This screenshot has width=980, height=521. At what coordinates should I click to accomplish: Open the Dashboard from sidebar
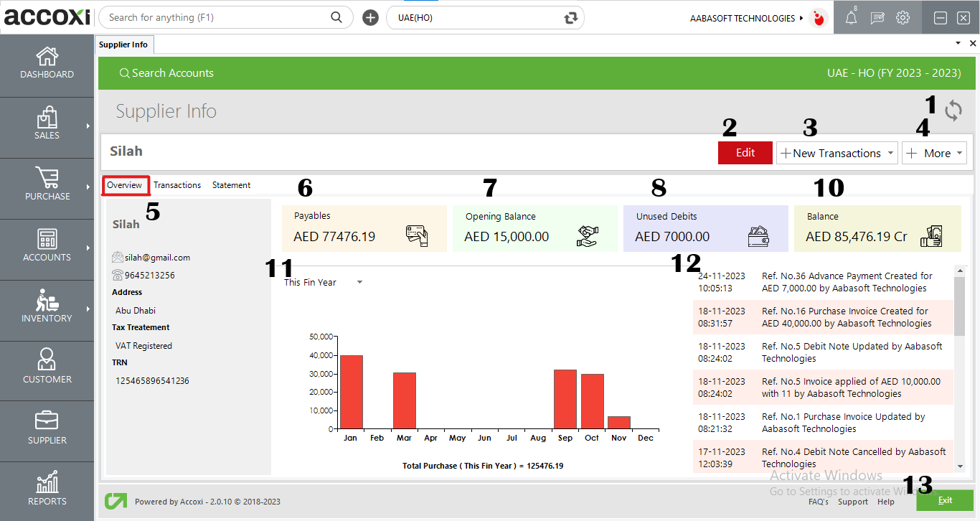pos(47,63)
